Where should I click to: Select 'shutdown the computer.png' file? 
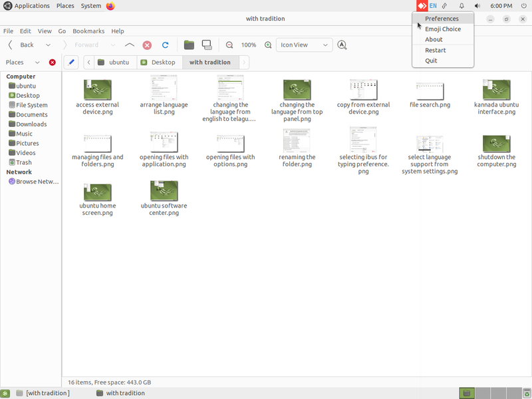click(x=496, y=151)
